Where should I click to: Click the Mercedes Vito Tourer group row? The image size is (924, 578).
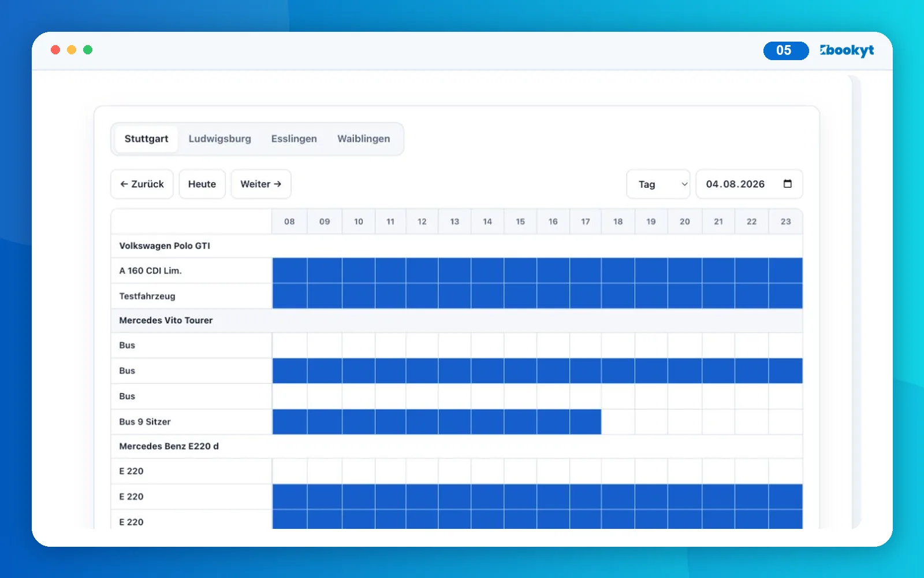tap(457, 320)
